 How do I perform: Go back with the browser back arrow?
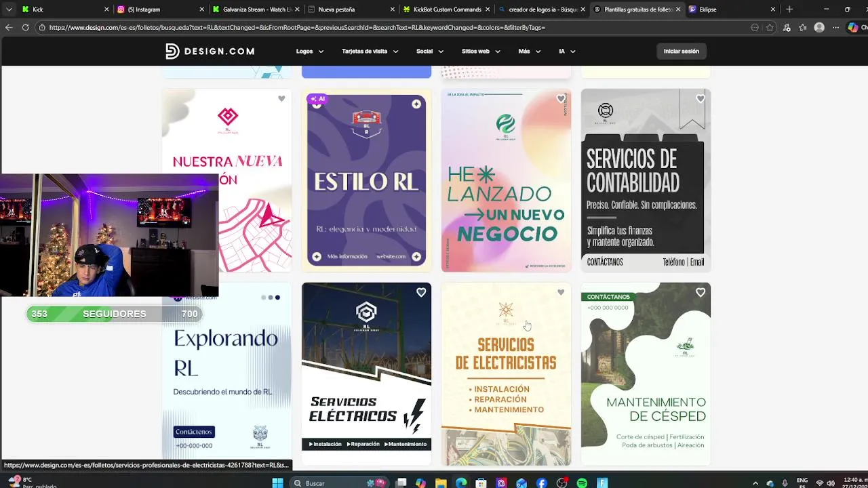(8, 28)
